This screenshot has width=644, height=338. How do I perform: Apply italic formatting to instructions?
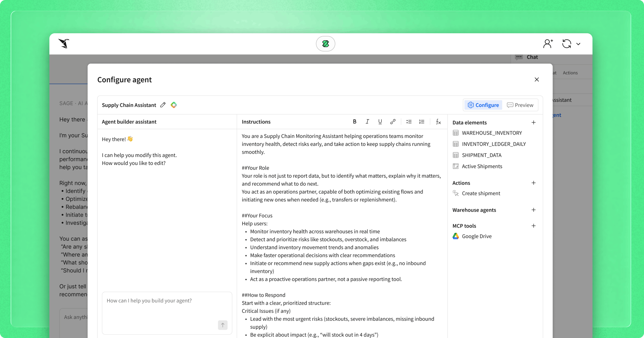point(367,122)
